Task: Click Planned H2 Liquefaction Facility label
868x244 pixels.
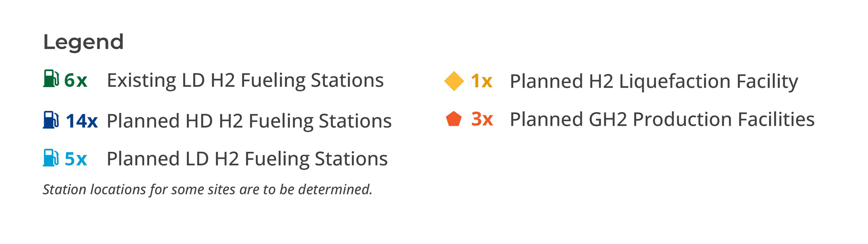Action: click(x=654, y=81)
